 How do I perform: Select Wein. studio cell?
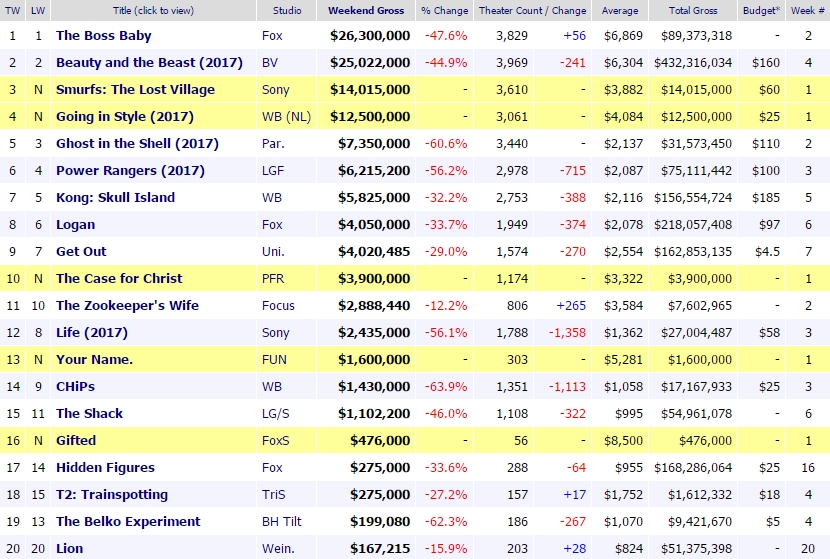tap(278, 548)
